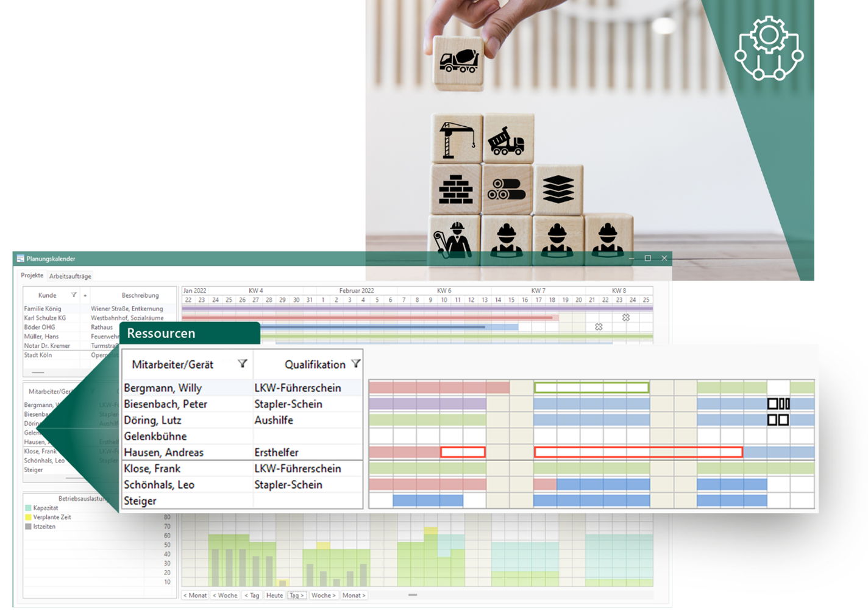
Task: Click the Kunde column header
Action: tap(47, 295)
